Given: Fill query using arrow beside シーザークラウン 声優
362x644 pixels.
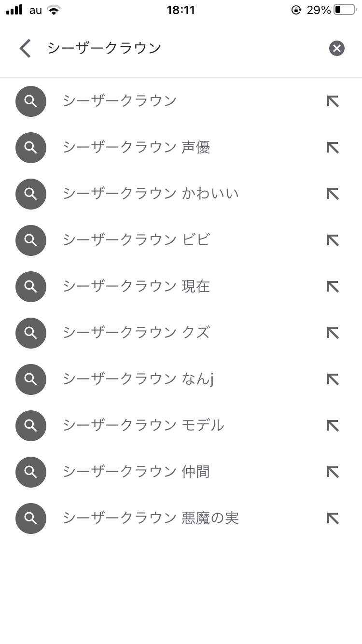Looking at the screenshot, I should pyautogui.click(x=333, y=148).
